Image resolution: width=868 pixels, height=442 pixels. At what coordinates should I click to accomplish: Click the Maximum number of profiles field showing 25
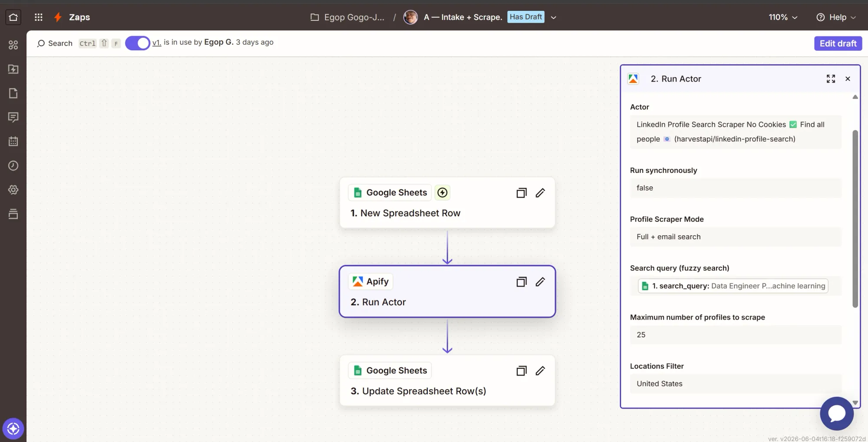[736, 335]
